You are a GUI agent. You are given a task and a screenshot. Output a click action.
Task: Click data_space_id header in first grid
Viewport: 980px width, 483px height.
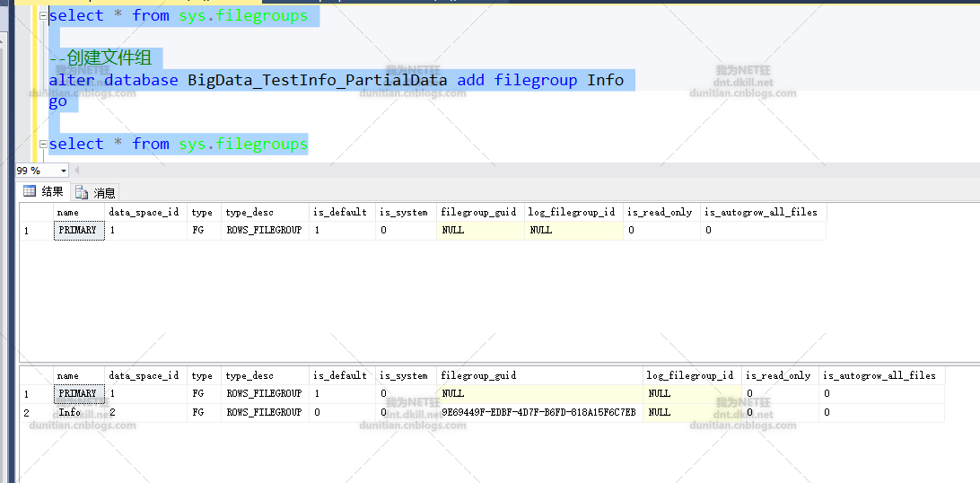coord(145,212)
